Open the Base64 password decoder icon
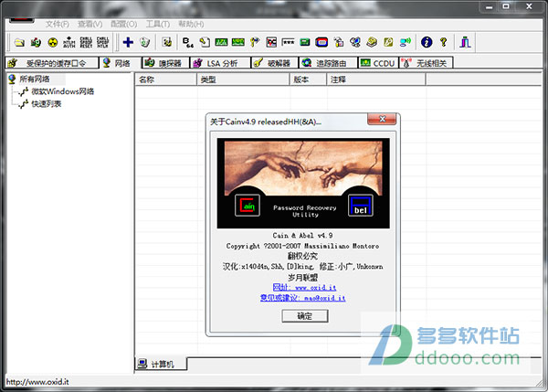Screen dimensions: 548x392 [188, 42]
